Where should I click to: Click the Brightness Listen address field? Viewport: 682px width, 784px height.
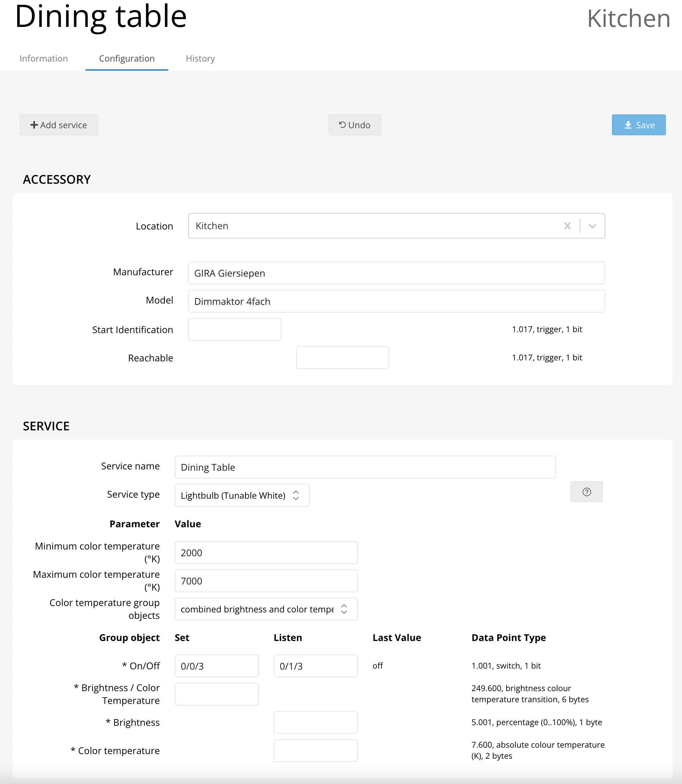point(315,722)
